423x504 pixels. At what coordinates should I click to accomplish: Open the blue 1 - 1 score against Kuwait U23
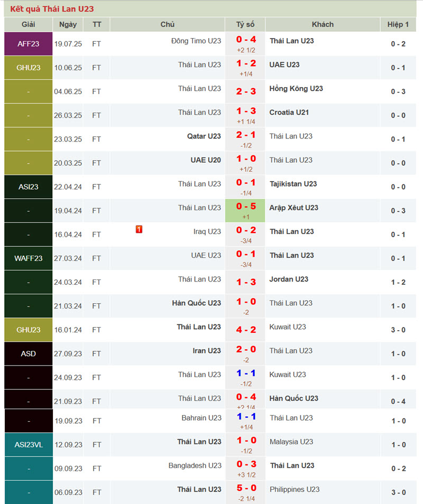pos(246,373)
